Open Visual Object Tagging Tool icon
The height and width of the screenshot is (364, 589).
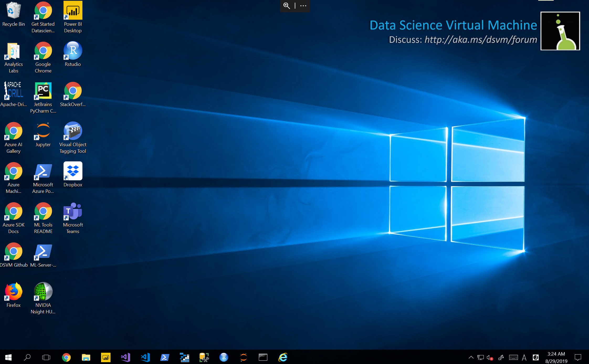point(73,131)
